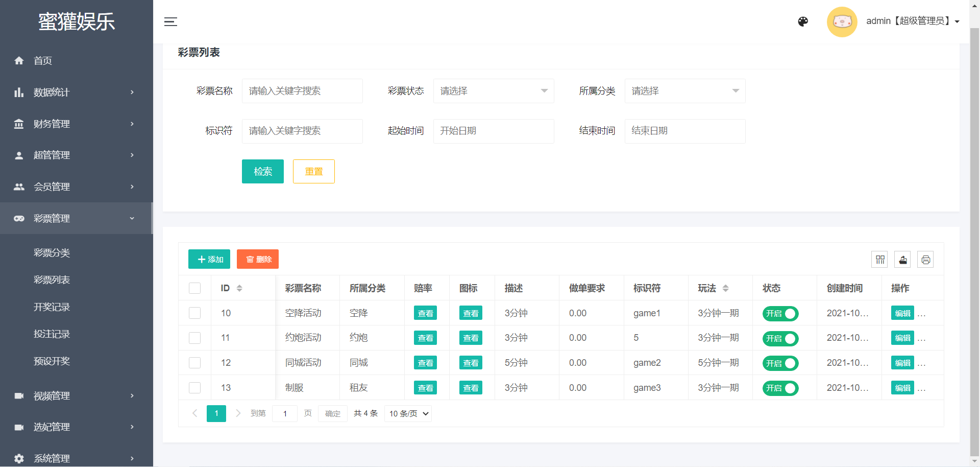Click the 检索 search button
Screen dimensions: 980x467
(x=262, y=172)
